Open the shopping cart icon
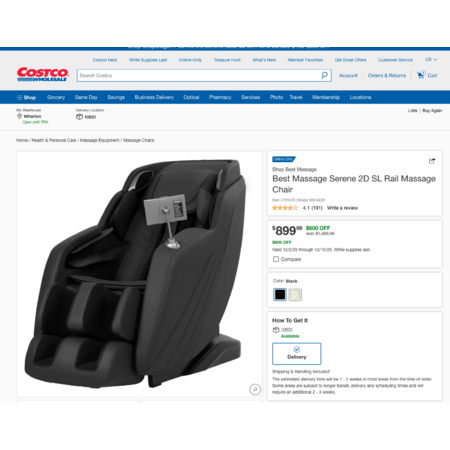450x450 pixels. pos(421,75)
